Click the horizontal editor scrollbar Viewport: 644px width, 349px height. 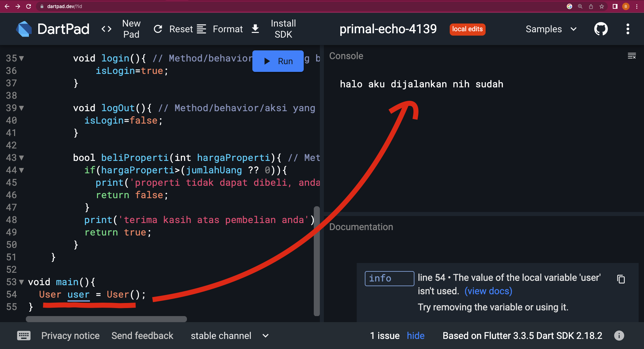pos(106,319)
